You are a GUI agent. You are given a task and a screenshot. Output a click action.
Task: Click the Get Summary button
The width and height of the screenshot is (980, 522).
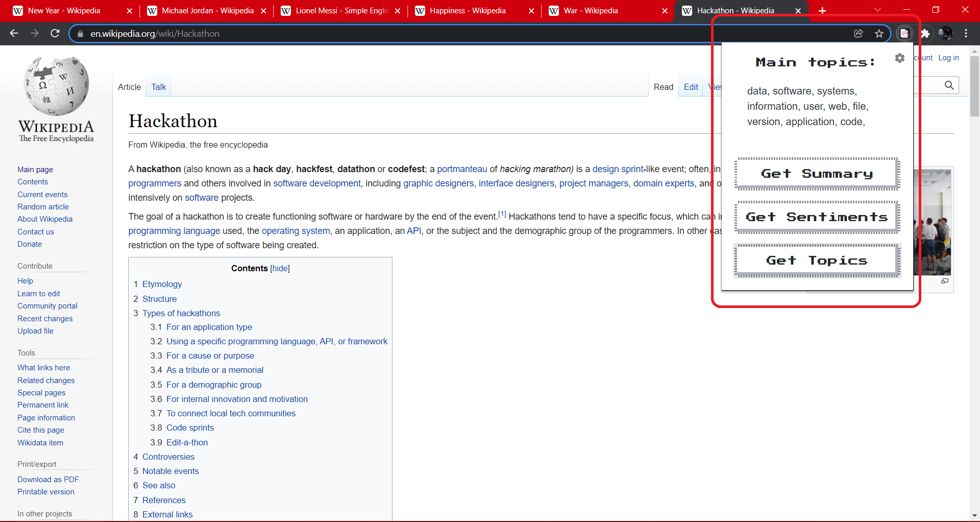click(817, 174)
